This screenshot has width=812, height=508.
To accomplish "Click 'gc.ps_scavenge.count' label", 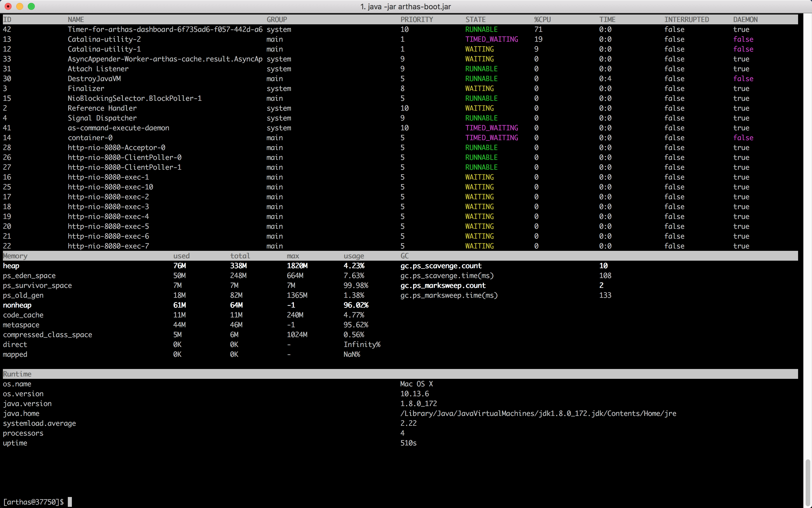I will (441, 266).
